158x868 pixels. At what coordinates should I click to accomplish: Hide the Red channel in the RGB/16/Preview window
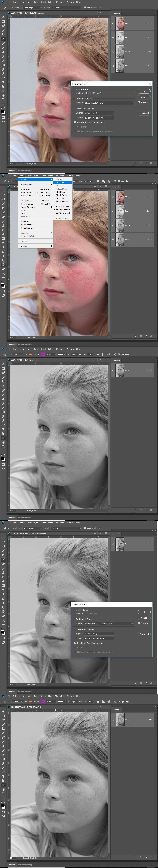[113, 37]
